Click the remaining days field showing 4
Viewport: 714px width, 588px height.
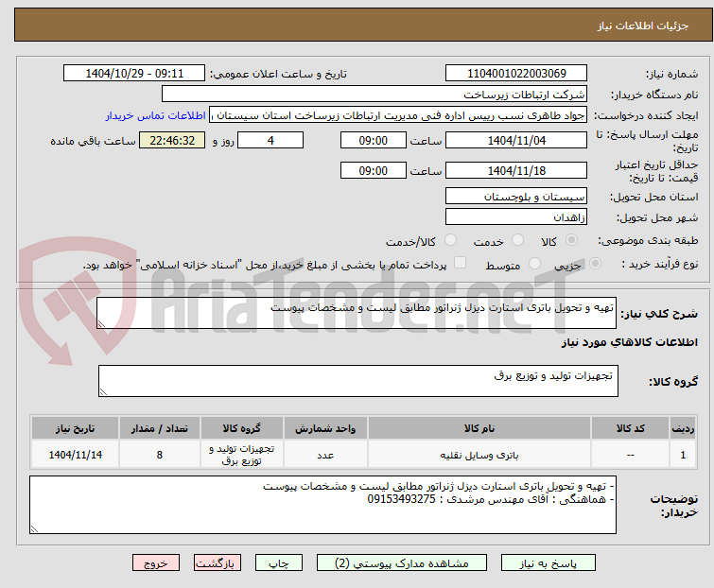pos(270,140)
